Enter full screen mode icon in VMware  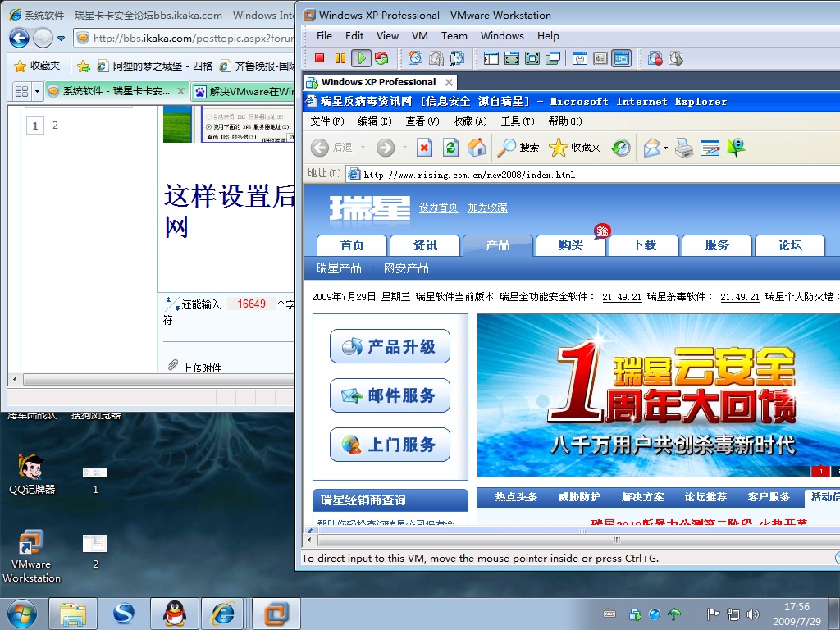tap(532, 58)
